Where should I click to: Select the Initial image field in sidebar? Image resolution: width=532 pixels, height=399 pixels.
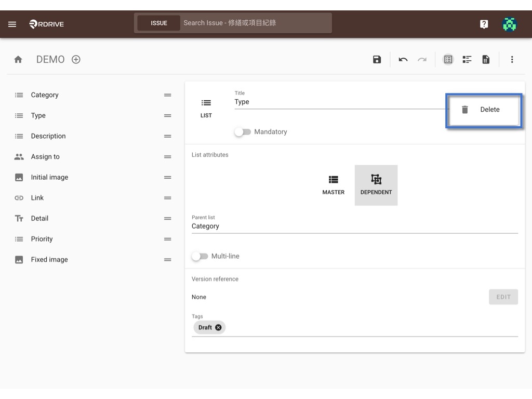pyautogui.click(x=93, y=178)
